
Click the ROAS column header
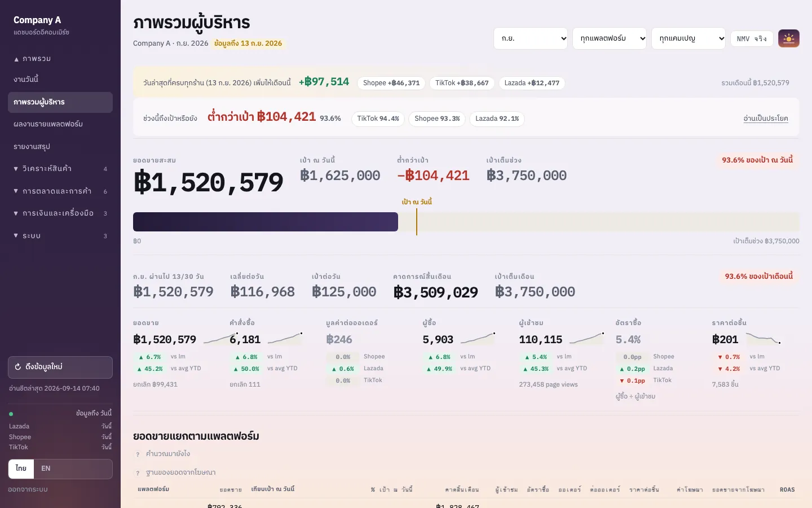point(787,489)
